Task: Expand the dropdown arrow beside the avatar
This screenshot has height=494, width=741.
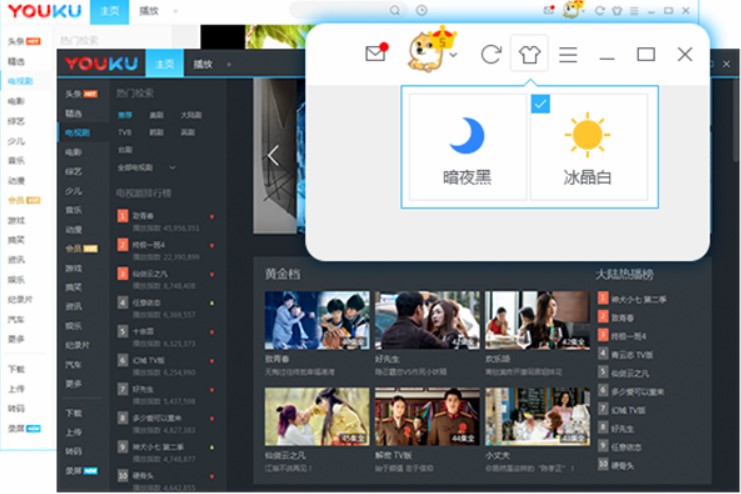Action: [x=455, y=56]
